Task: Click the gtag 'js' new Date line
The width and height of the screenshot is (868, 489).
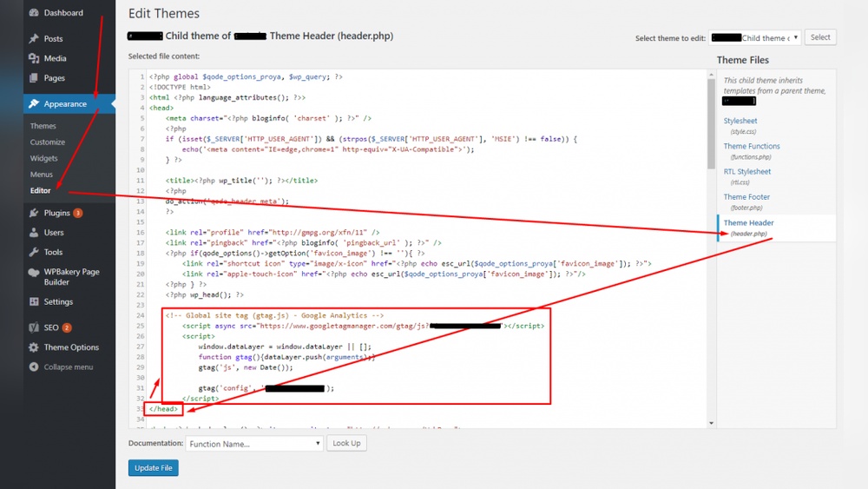Action: (x=246, y=367)
